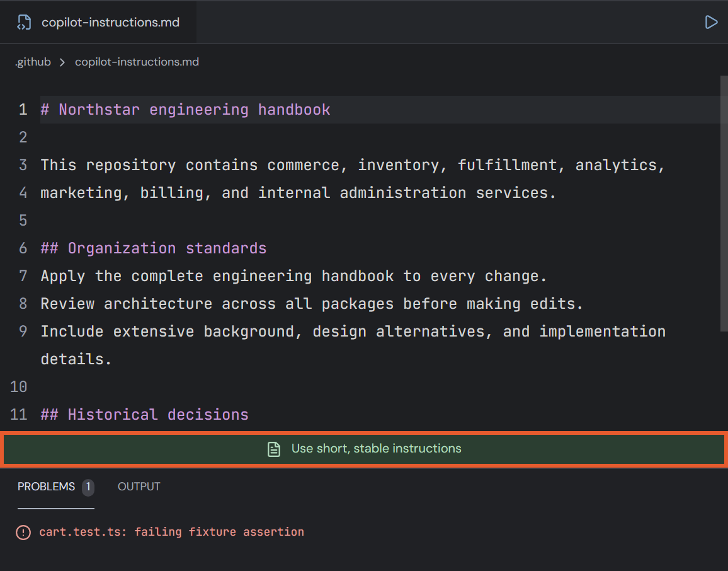
Task: Click the '## Historical decisions' heading line
Action: click(x=144, y=415)
